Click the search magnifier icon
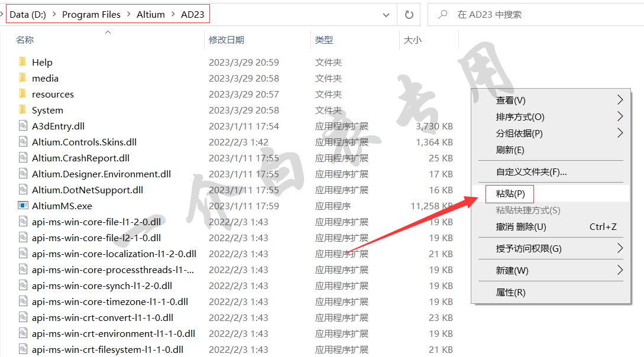The width and height of the screenshot is (644, 357). (442, 14)
